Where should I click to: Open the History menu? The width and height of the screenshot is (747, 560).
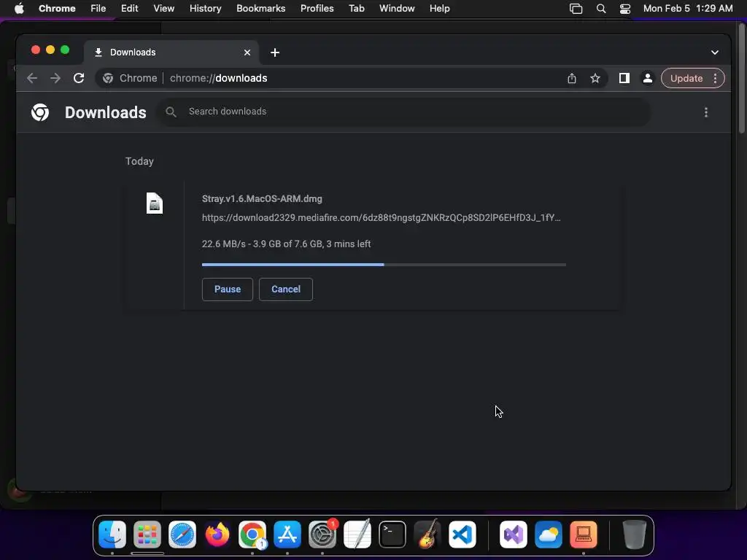pyautogui.click(x=205, y=9)
